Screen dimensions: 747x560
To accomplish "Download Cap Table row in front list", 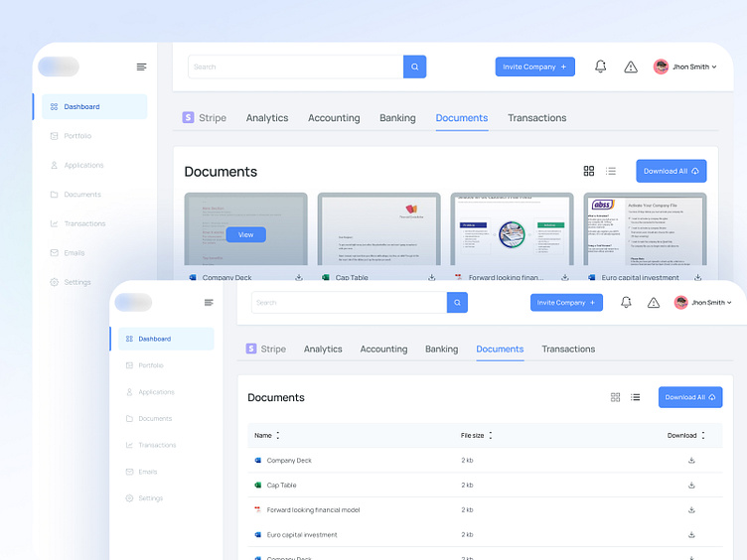I will 691,486.
